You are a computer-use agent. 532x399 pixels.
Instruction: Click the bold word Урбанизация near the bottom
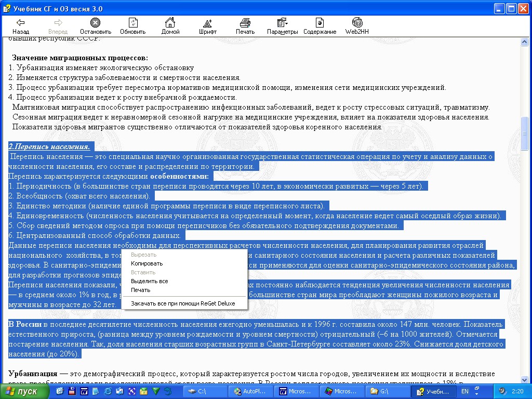tap(33, 374)
